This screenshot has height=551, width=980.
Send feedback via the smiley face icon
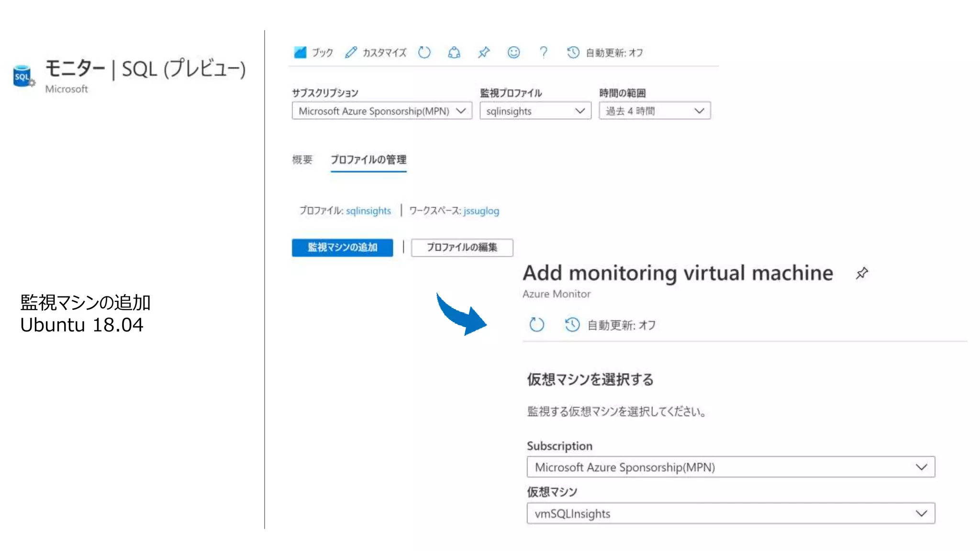pos(513,52)
